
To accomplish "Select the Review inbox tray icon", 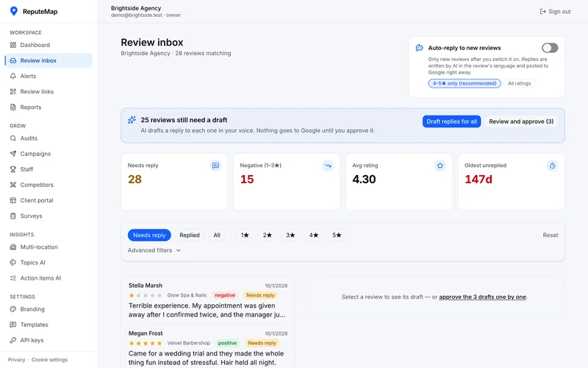I will (13, 60).
